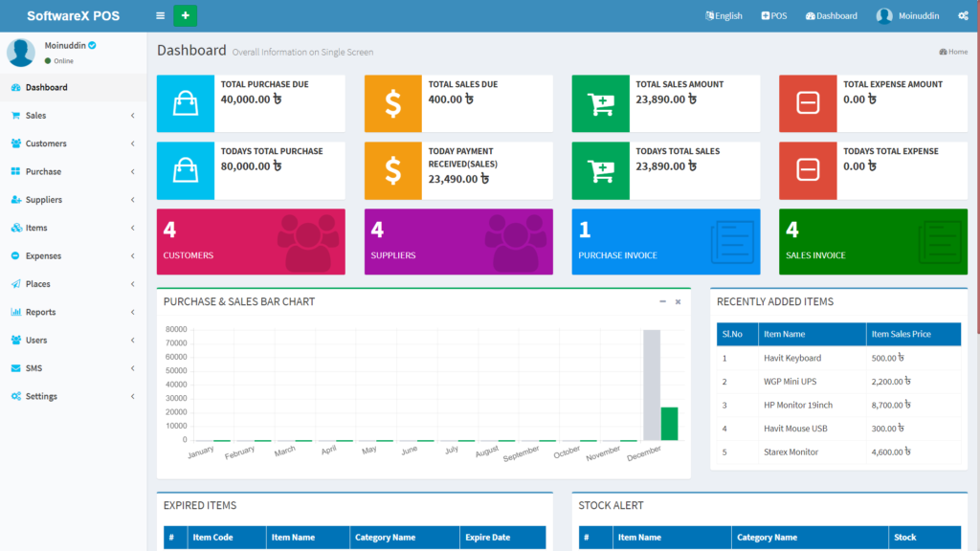Open the settings gear in the top navbar

[x=964, y=15]
